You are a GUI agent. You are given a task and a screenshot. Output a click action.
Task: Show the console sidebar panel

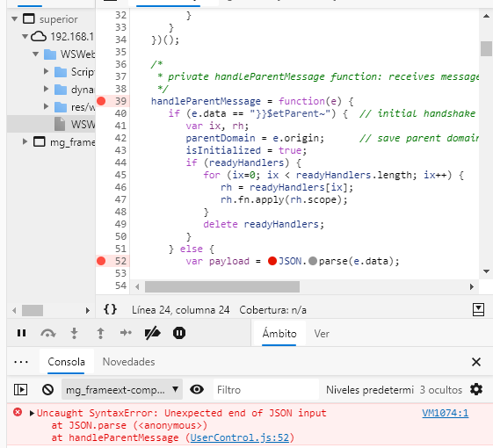21,390
